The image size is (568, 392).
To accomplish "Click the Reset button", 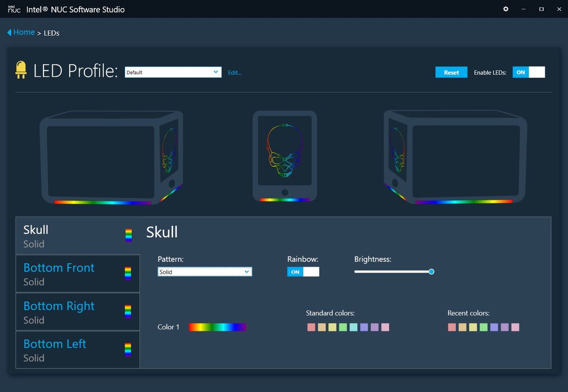I will pos(451,72).
